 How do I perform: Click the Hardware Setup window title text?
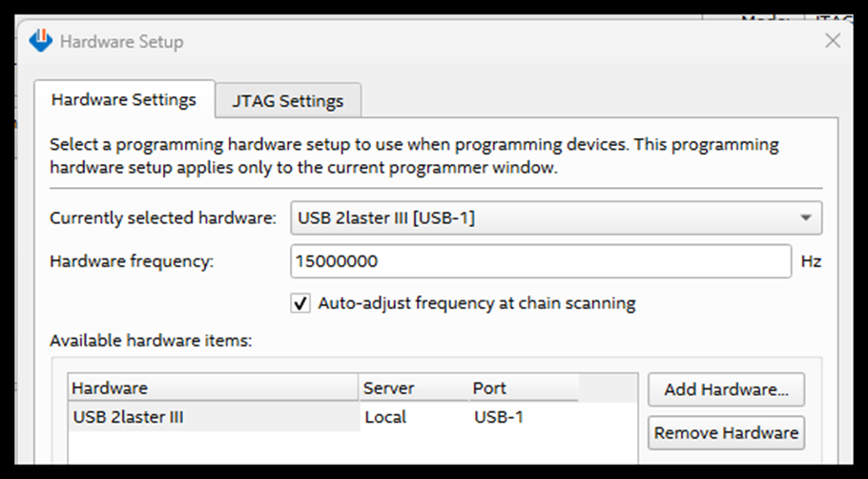pos(121,42)
